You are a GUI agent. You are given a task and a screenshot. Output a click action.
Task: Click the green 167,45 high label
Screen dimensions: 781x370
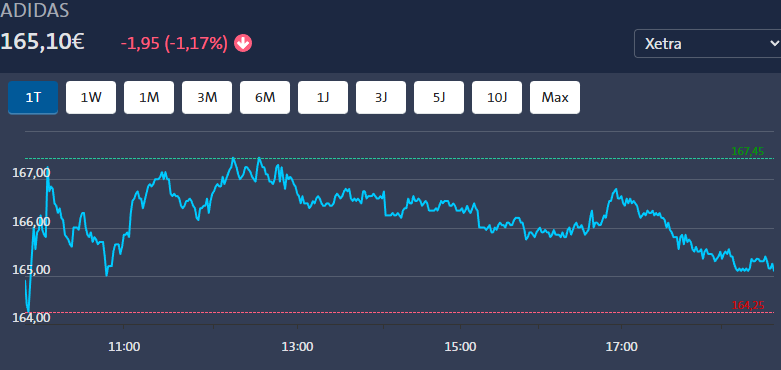[x=747, y=151]
